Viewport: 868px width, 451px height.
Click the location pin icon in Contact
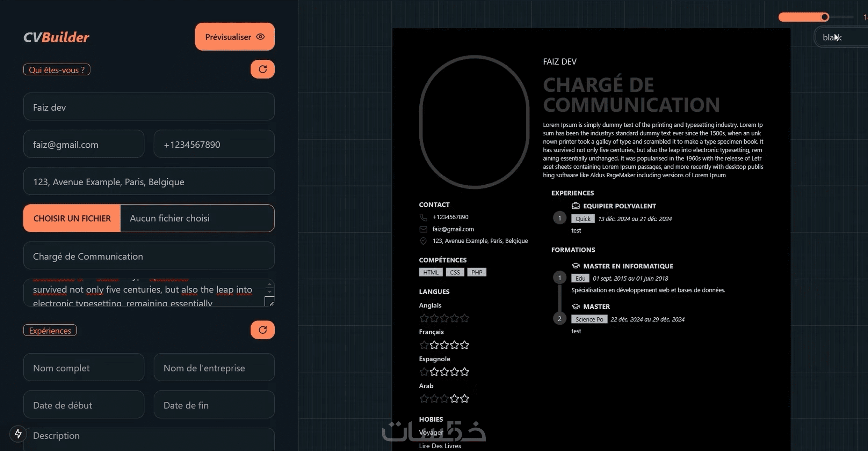pyautogui.click(x=423, y=241)
